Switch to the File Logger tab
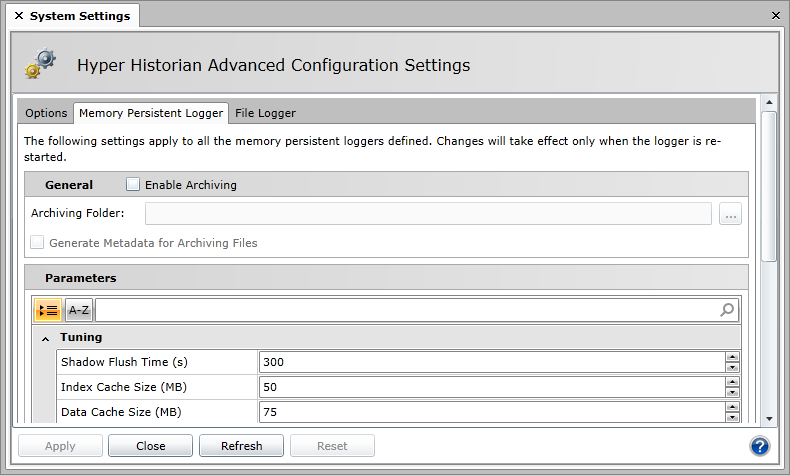Screen dimensions: 790x476 pos(265,113)
